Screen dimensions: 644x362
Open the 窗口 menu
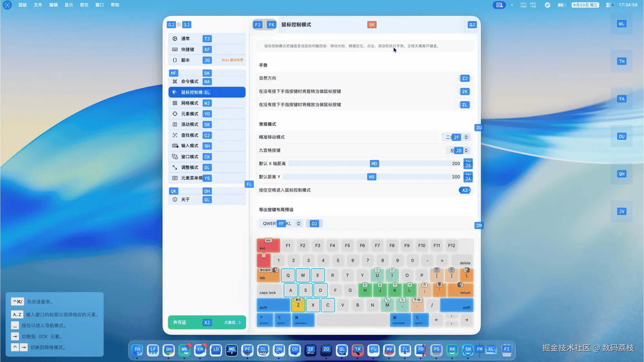tap(100, 5)
